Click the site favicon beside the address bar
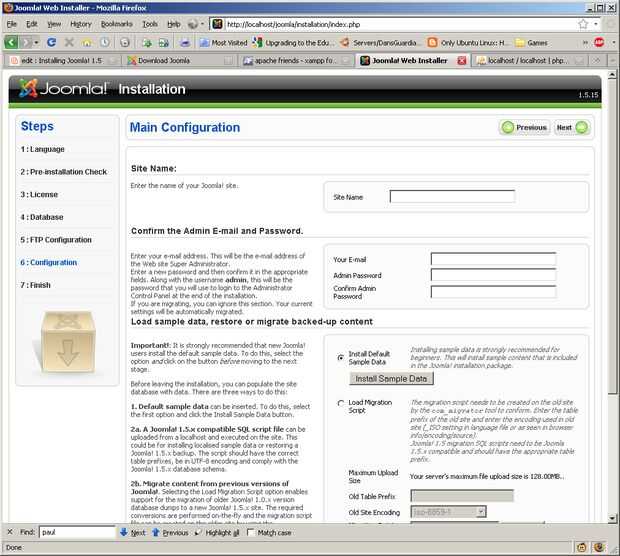Screen dimensions: 620x556 click(217, 24)
